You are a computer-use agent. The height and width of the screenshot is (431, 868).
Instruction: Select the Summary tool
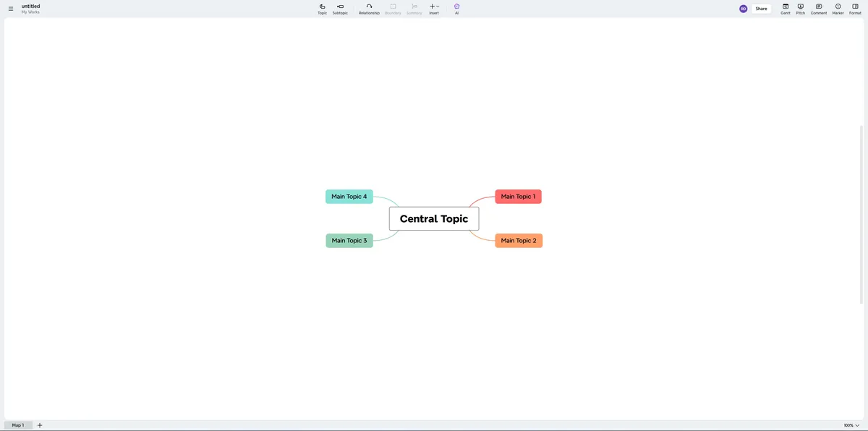[414, 9]
